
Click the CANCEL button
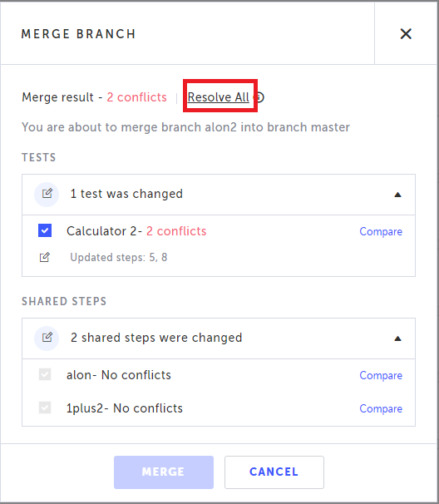coord(274,472)
